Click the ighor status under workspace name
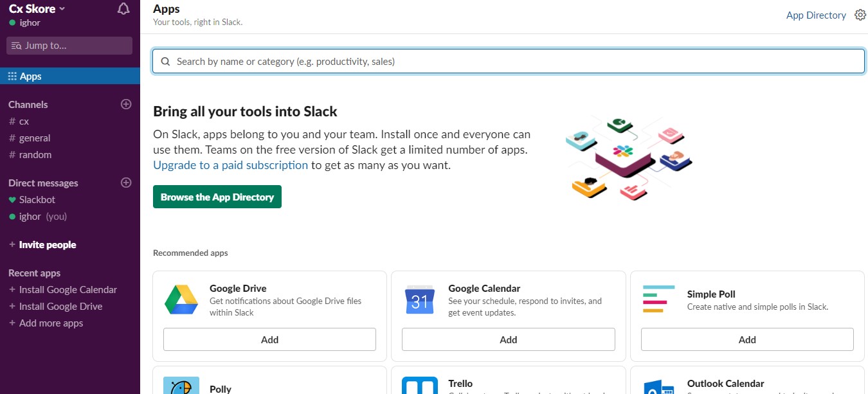The image size is (868, 394). tap(25, 22)
